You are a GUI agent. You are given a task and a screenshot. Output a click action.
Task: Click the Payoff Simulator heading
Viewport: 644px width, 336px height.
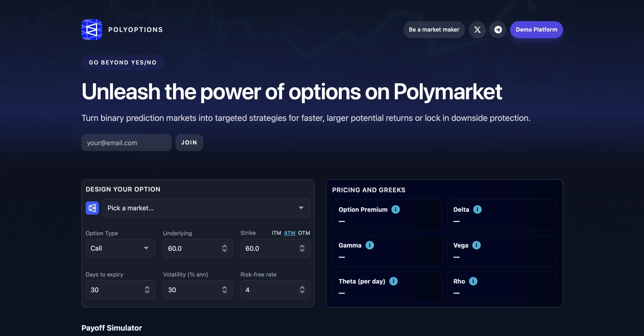click(x=111, y=328)
